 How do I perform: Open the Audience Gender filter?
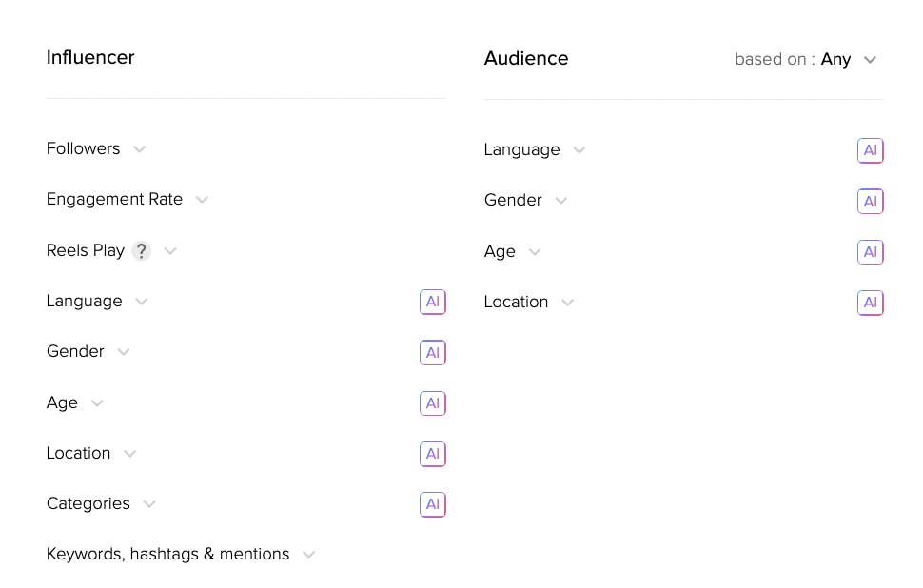click(561, 201)
